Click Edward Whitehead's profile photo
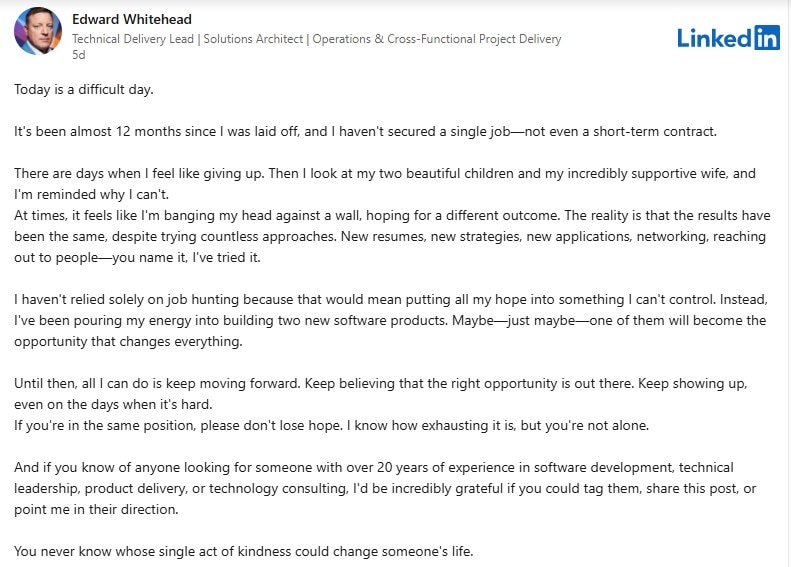 [38, 31]
